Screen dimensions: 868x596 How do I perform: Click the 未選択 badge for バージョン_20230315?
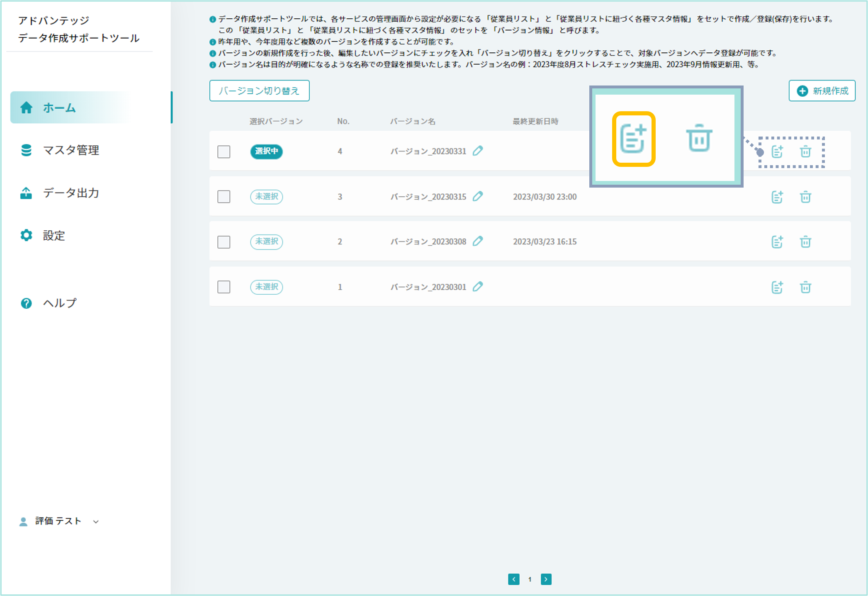click(266, 196)
